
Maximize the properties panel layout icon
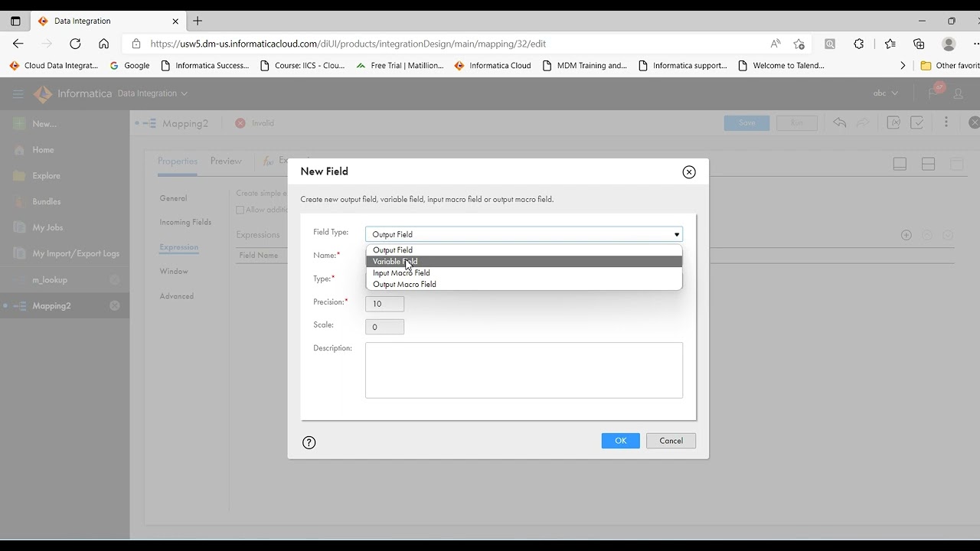click(956, 164)
